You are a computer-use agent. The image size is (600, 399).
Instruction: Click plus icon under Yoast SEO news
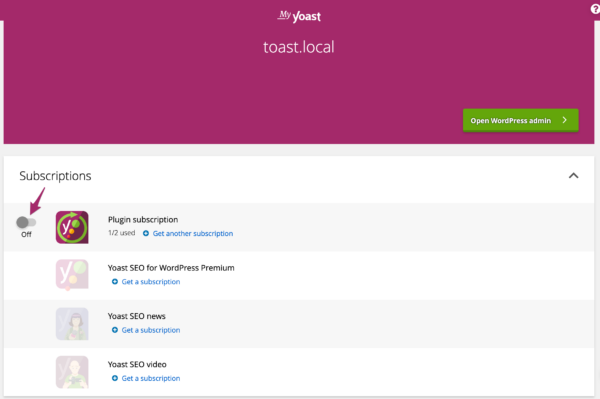click(115, 330)
